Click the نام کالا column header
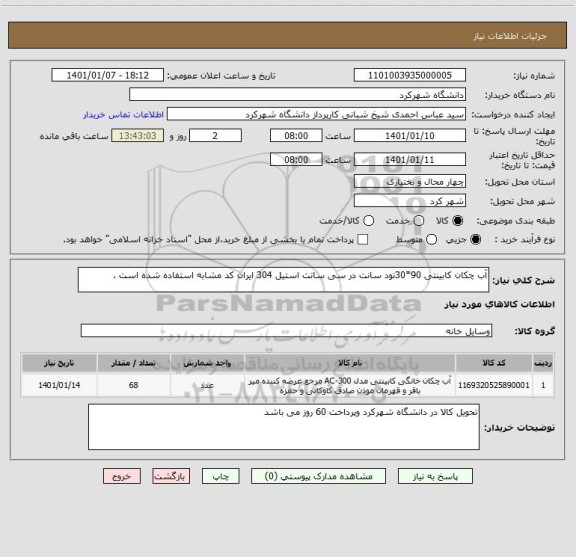The height and width of the screenshot is (557, 576). click(x=350, y=363)
